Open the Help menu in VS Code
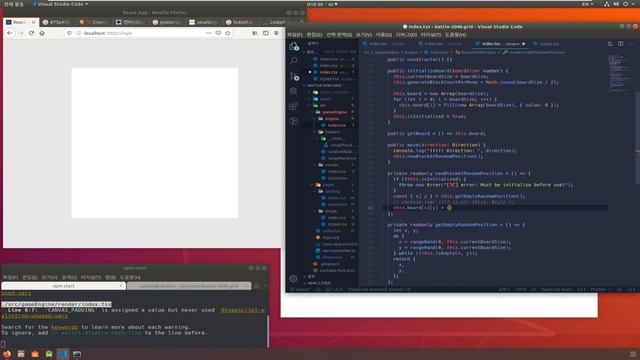640x360 pixels. tap(456, 35)
